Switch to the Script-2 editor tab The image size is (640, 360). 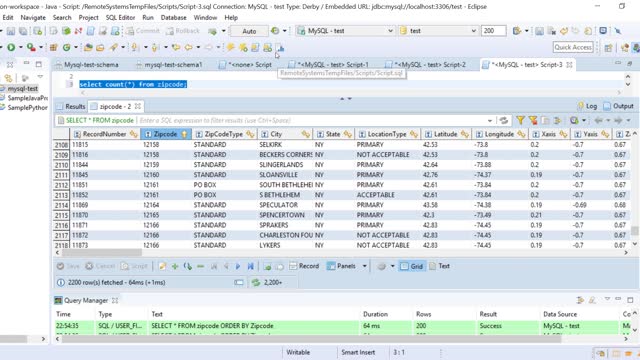(426, 64)
